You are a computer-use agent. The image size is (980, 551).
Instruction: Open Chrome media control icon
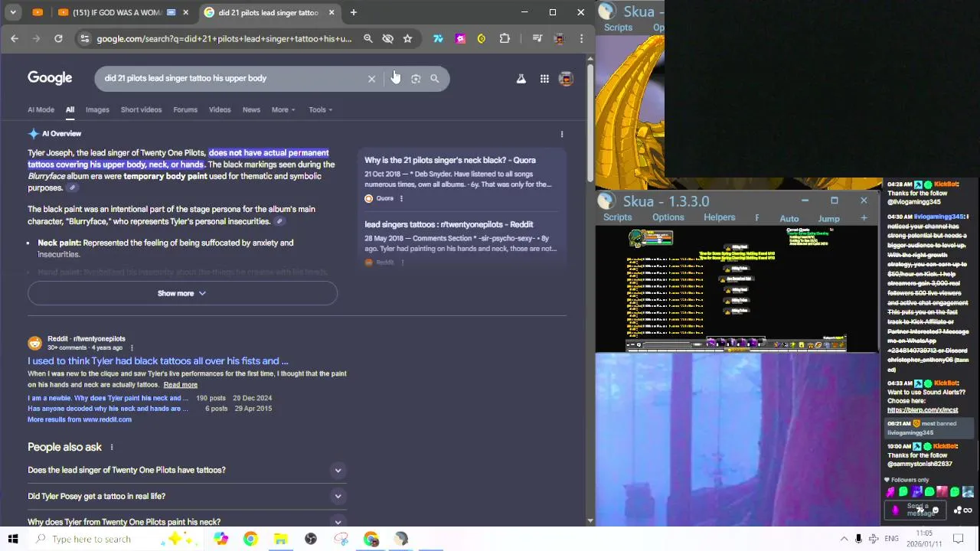(537, 38)
